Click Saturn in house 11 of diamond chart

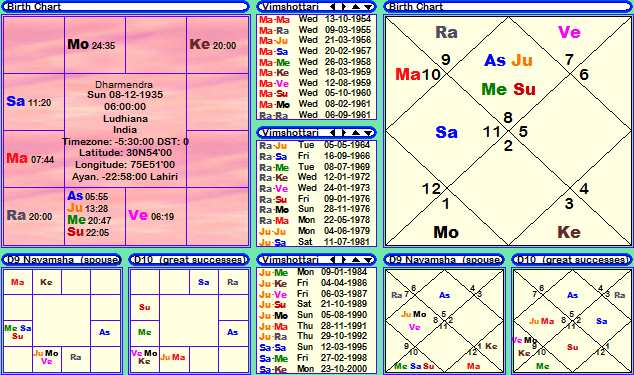coord(446,132)
